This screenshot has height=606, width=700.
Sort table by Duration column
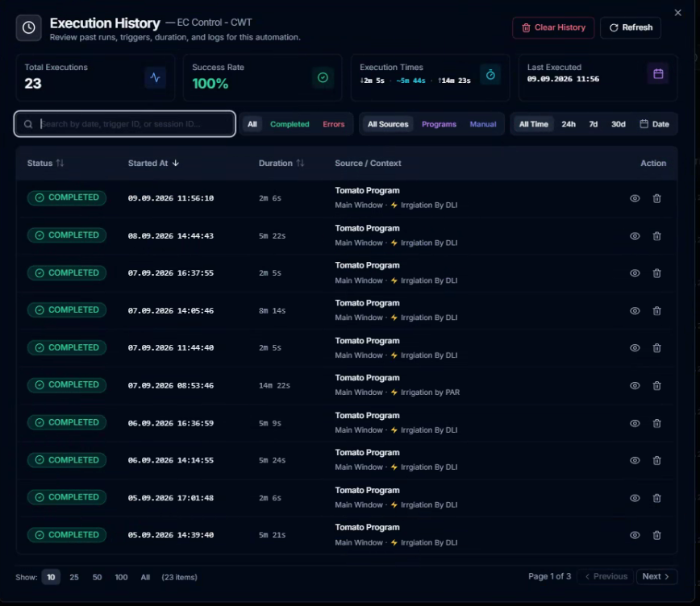281,164
